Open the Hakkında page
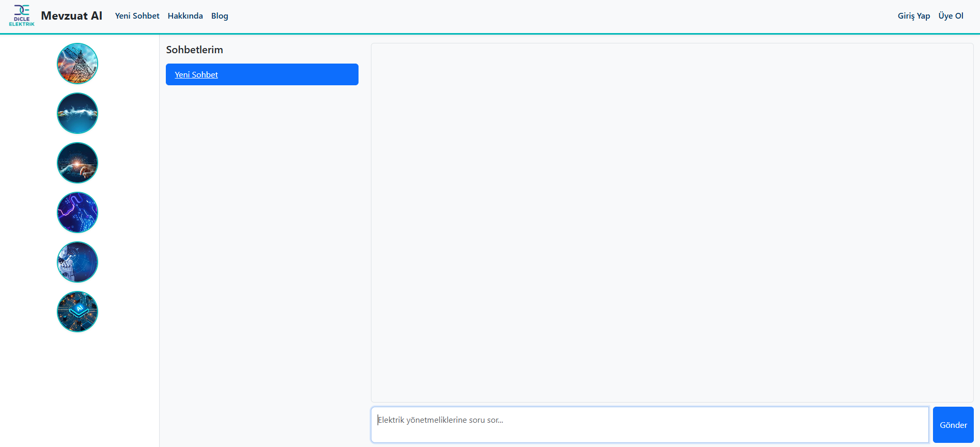Screen dimensions: 980x447 [185, 16]
